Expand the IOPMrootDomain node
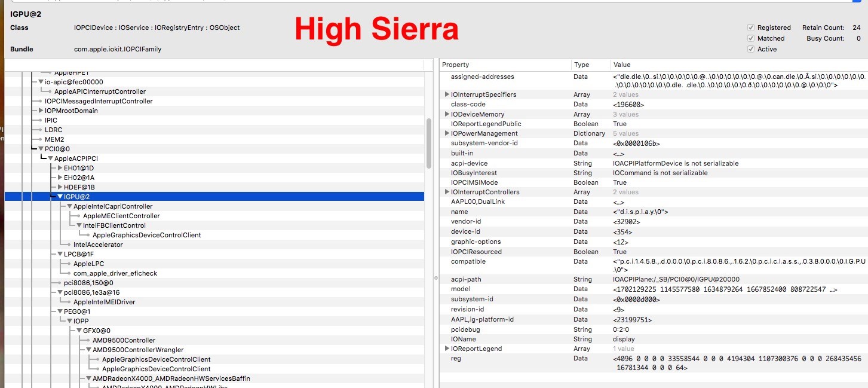The height and width of the screenshot is (388, 868). 41,111
